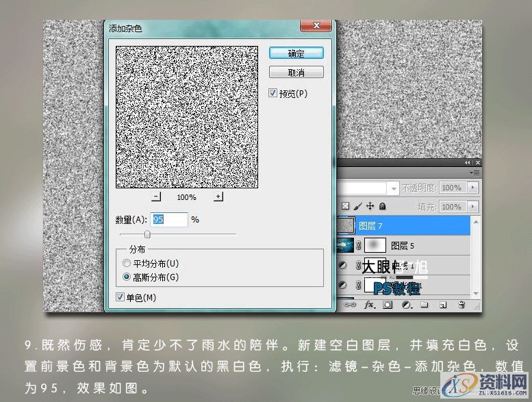Close the layers panel
Image resolution: width=532 pixels, height=402 pixels.
coord(478,163)
